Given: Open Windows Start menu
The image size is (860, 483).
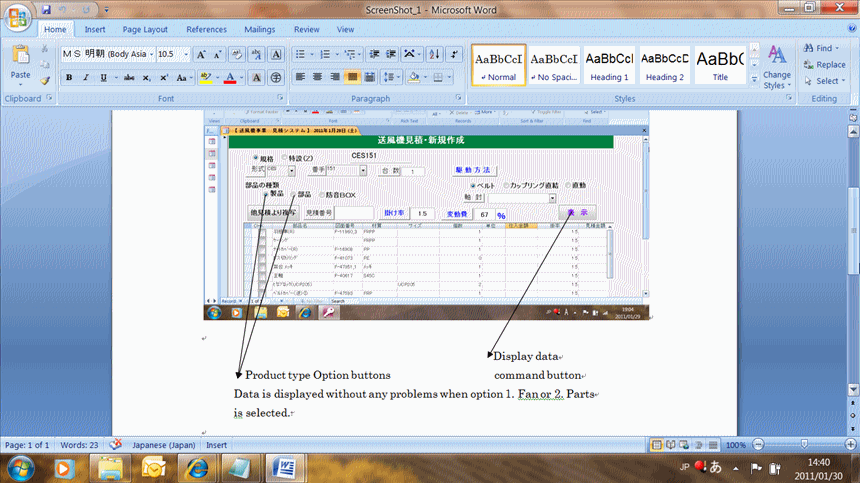Looking at the screenshot, I should 21,469.
